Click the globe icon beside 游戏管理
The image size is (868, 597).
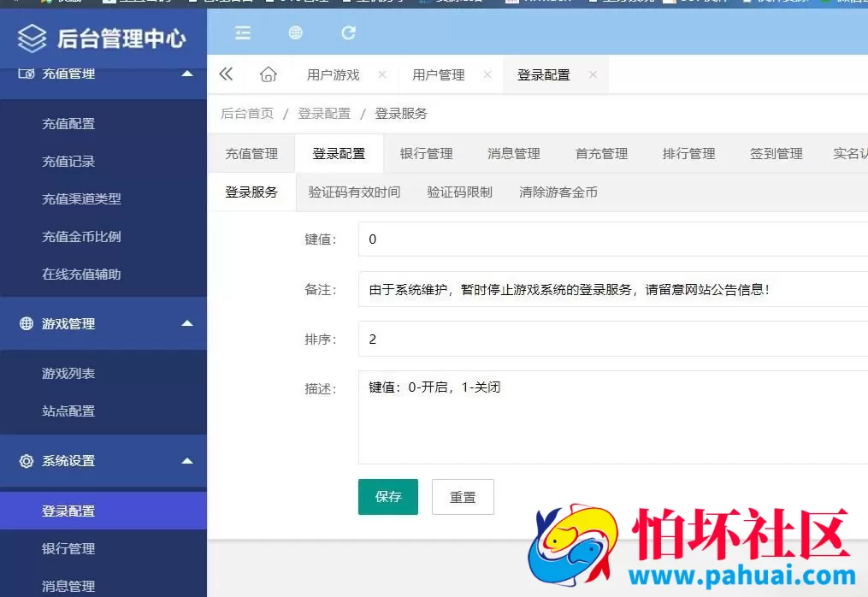tap(26, 323)
